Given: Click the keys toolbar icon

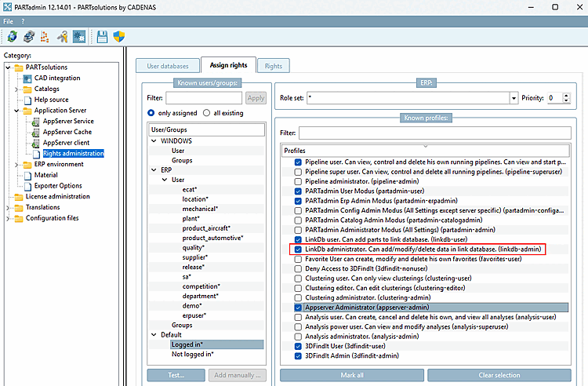Looking at the screenshot, I should [x=62, y=37].
